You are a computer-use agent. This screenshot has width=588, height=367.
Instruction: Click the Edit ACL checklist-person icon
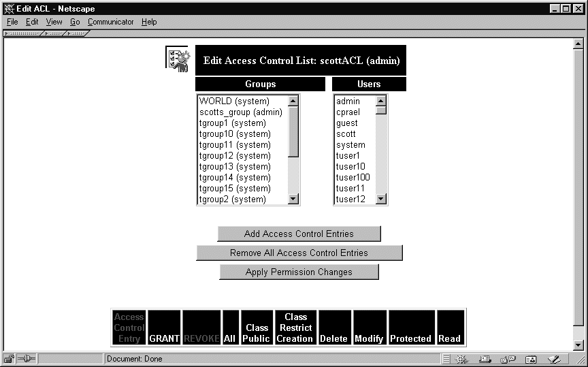pos(178,59)
